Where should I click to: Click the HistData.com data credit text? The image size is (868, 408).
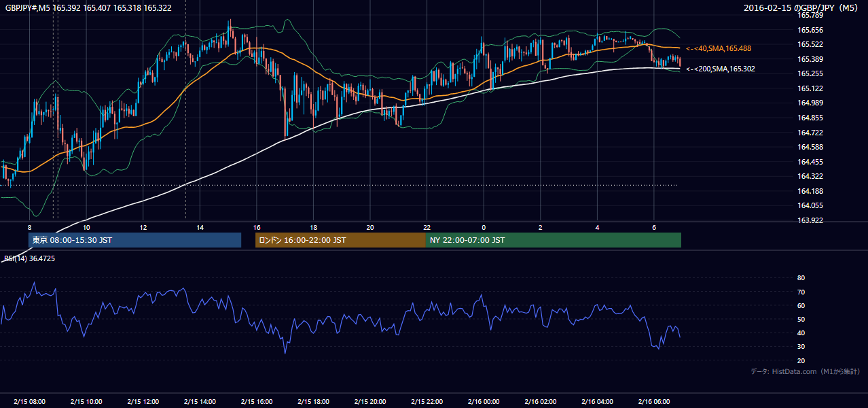click(805, 371)
